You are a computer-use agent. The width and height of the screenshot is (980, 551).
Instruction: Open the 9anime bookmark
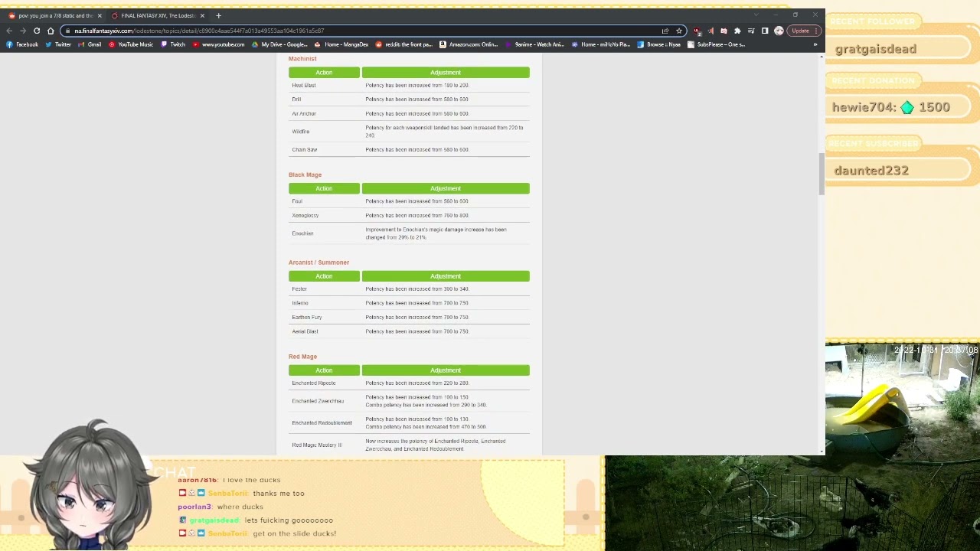(534, 44)
